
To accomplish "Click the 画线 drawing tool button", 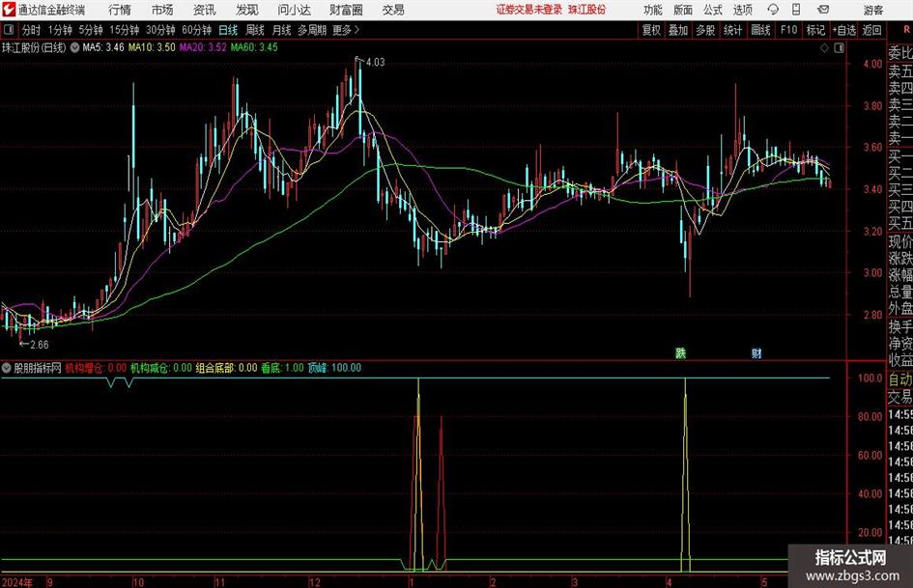I will (x=760, y=30).
